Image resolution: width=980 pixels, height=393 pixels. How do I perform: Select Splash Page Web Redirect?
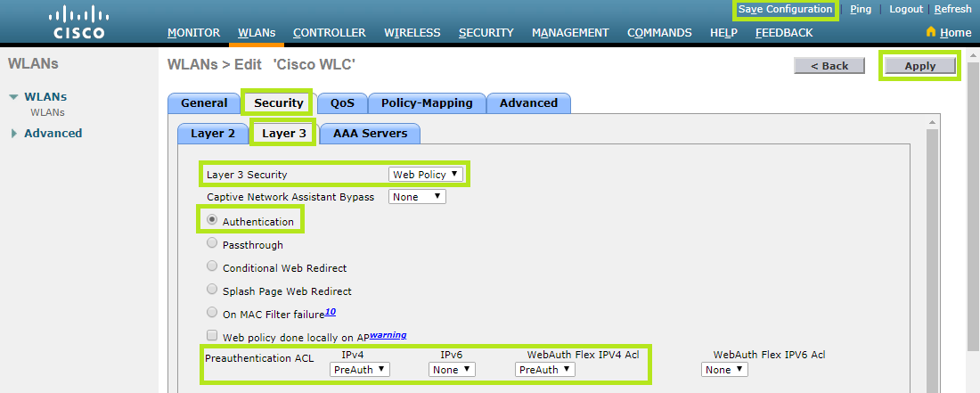tap(212, 290)
